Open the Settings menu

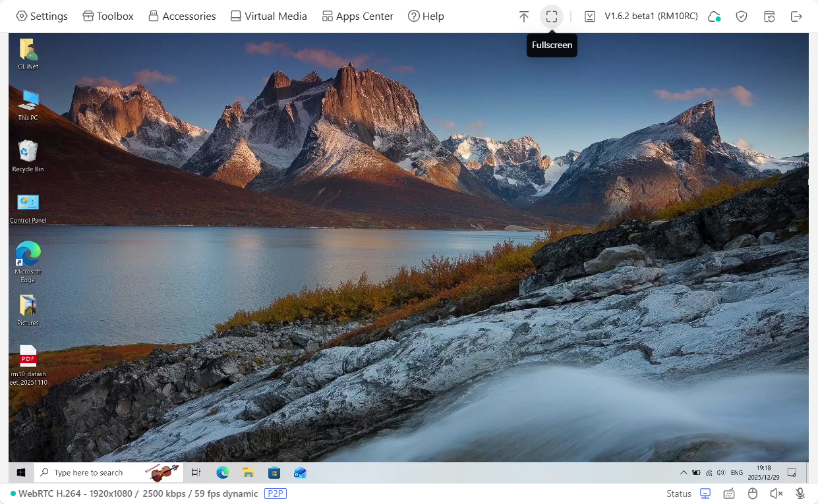42,16
